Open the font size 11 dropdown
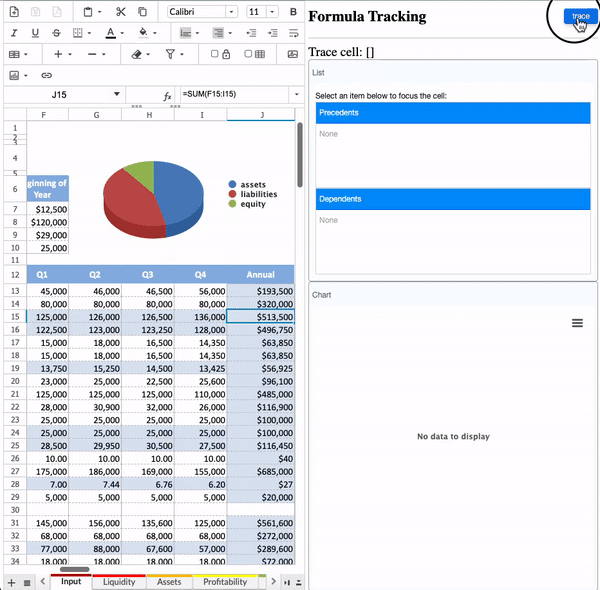 pos(272,12)
